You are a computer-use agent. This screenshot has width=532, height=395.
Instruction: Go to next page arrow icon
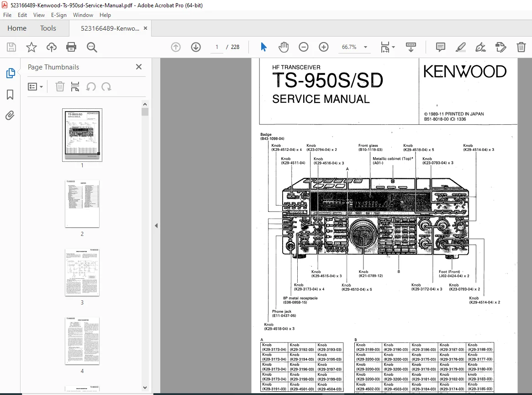pyautogui.click(x=196, y=47)
